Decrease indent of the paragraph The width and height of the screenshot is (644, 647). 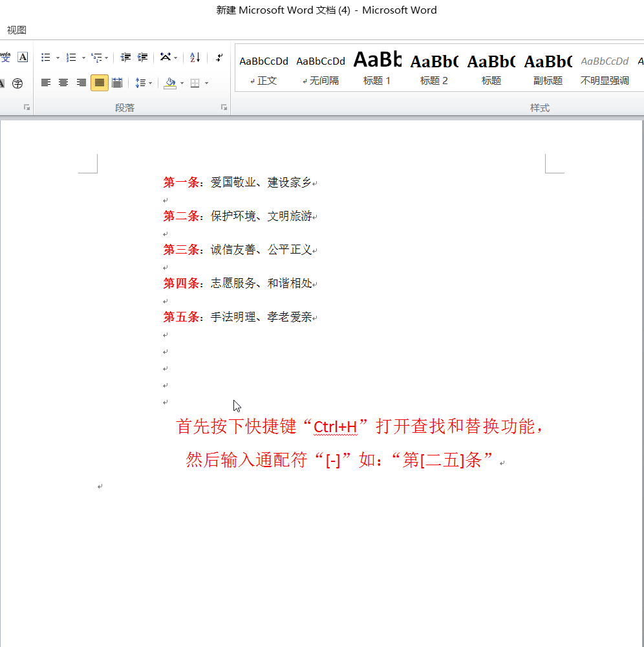pos(125,57)
